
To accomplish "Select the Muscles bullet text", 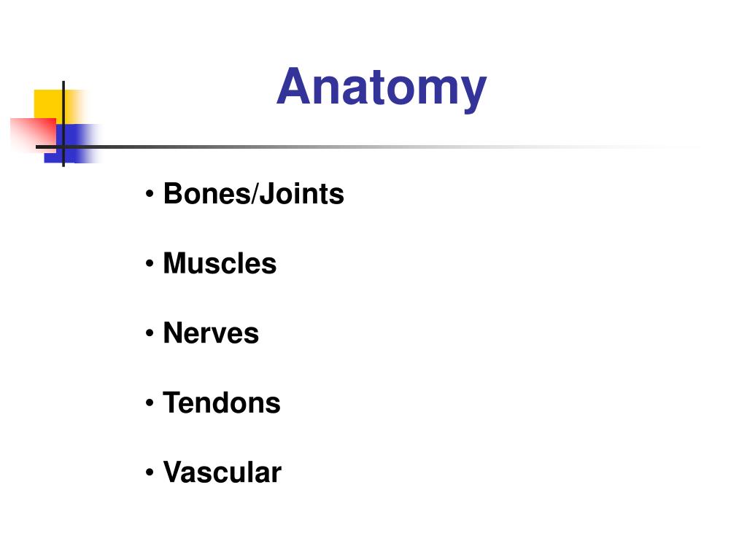I will coord(220,263).
